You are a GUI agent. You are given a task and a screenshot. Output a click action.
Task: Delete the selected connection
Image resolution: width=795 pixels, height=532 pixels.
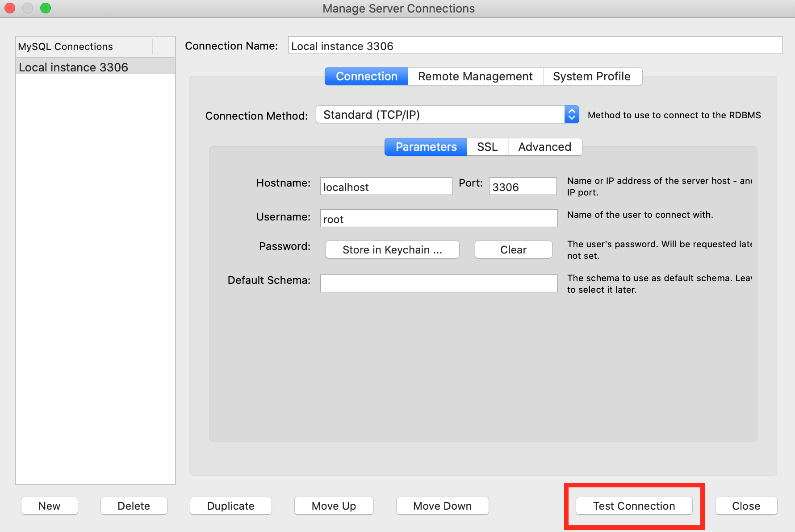tap(134, 506)
